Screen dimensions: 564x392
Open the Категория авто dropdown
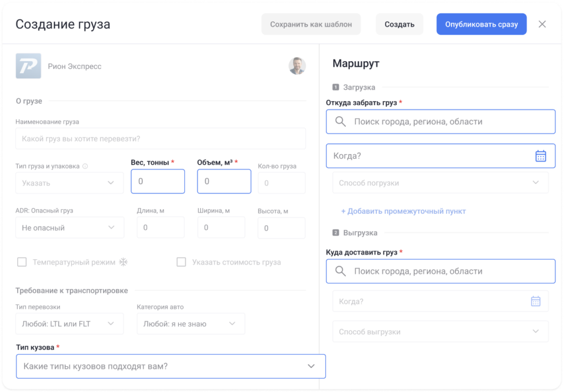click(x=190, y=324)
